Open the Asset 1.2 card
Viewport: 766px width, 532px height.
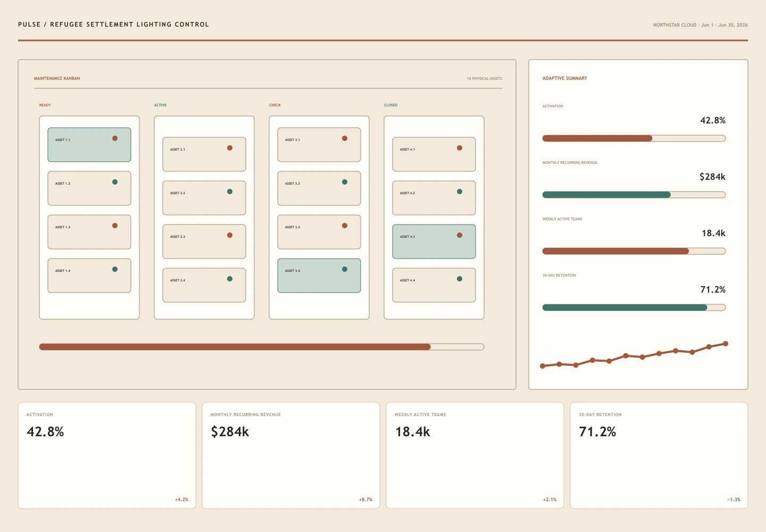(x=89, y=188)
